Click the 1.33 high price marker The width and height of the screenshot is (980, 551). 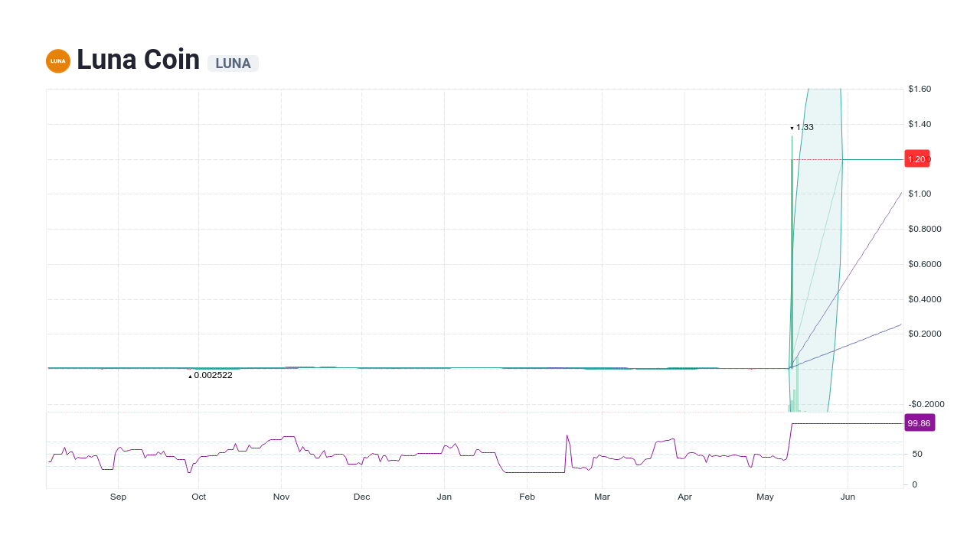click(x=802, y=127)
